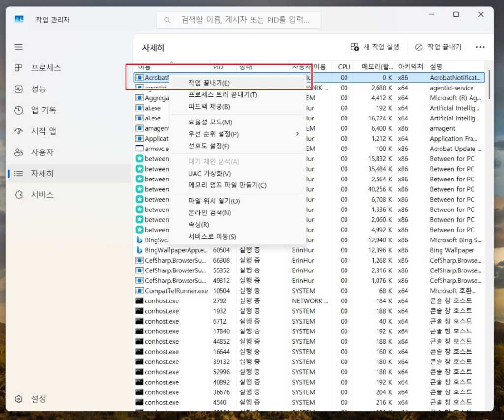This screenshot has width=504, height=420.
Task: Click inside the PID search field
Action: pos(239,20)
